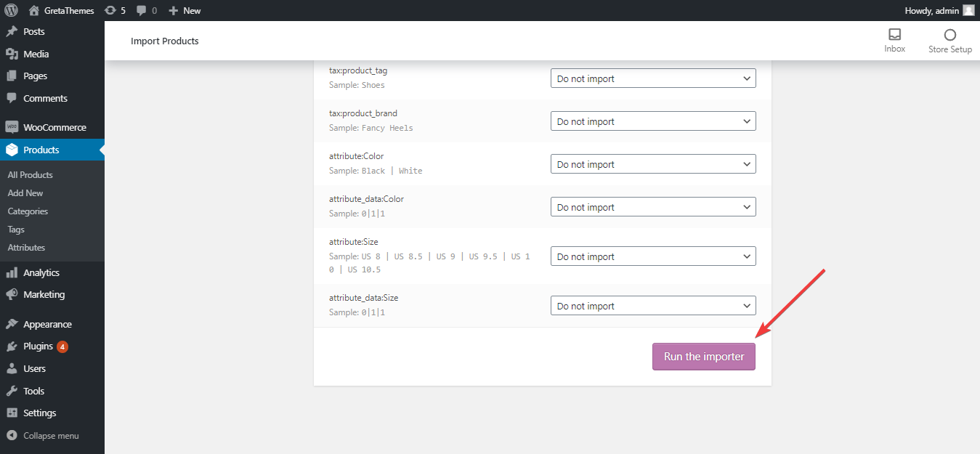The height and width of the screenshot is (454, 980).
Task: Click the Analytics bar chart icon
Action: coord(12,272)
